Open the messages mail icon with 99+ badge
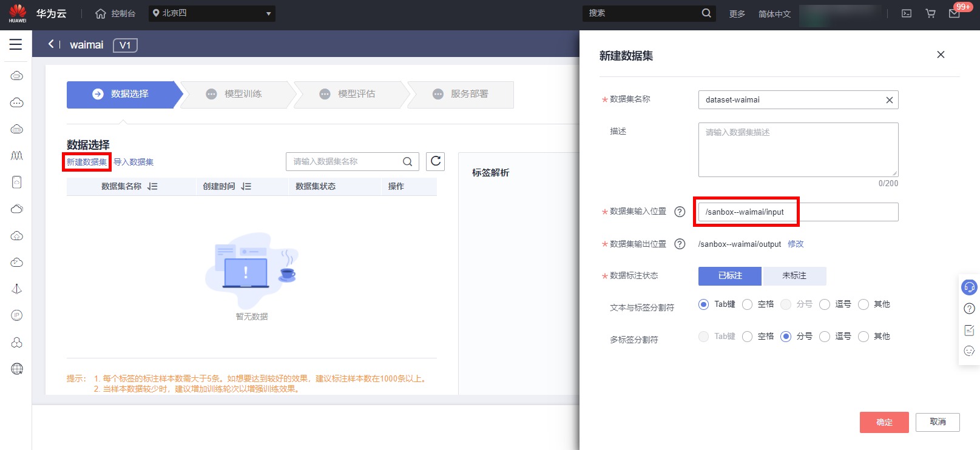980x450 pixels. coord(955,13)
